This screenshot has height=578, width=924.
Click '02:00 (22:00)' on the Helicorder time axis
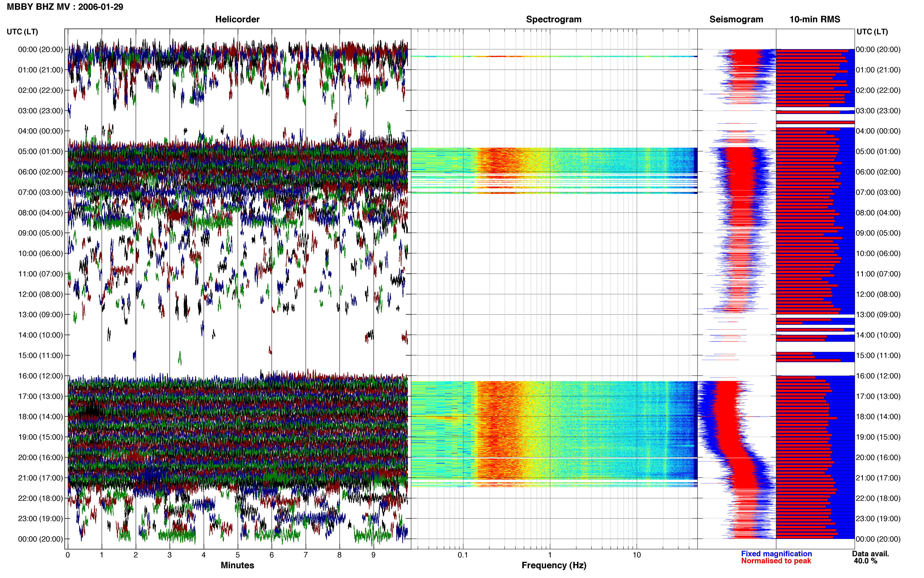coord(41,90)
